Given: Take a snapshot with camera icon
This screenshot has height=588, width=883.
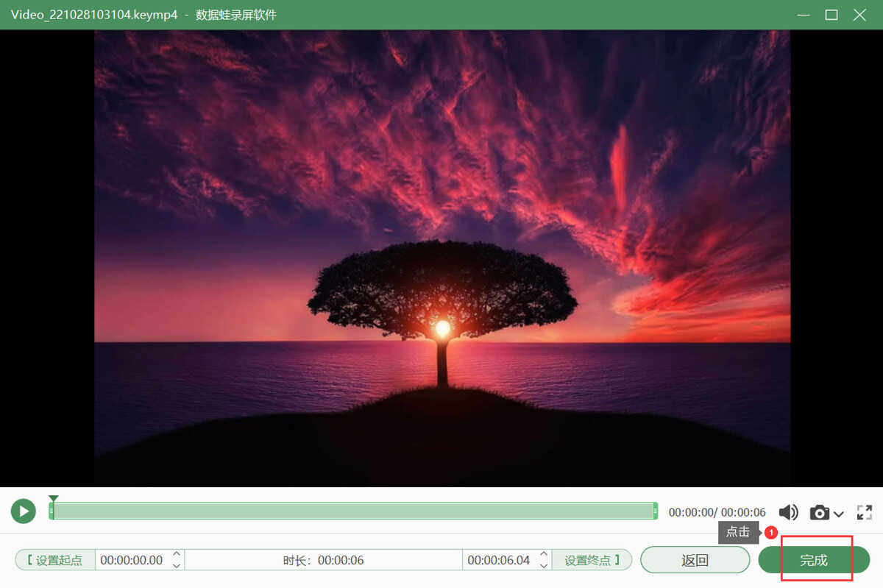Looking at the screenshot, I should [820, 512].
